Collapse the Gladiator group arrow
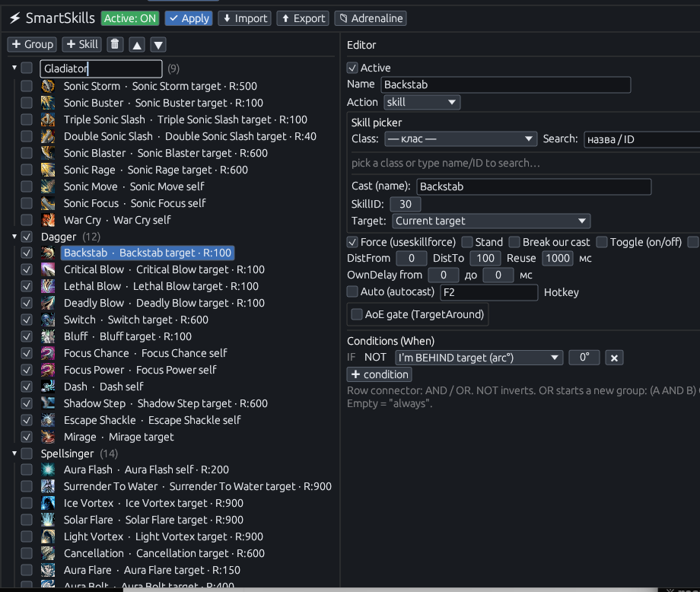700x592 pixels. point(14,68)
